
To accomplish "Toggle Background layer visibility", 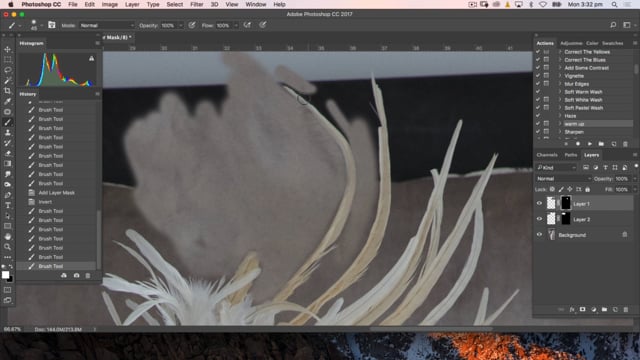I will click(x=539, y=235).
